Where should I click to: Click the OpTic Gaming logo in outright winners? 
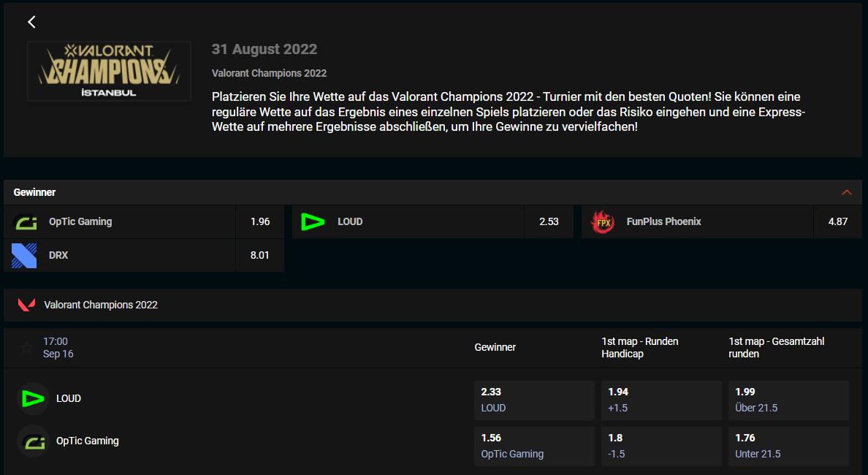(25, 222)
